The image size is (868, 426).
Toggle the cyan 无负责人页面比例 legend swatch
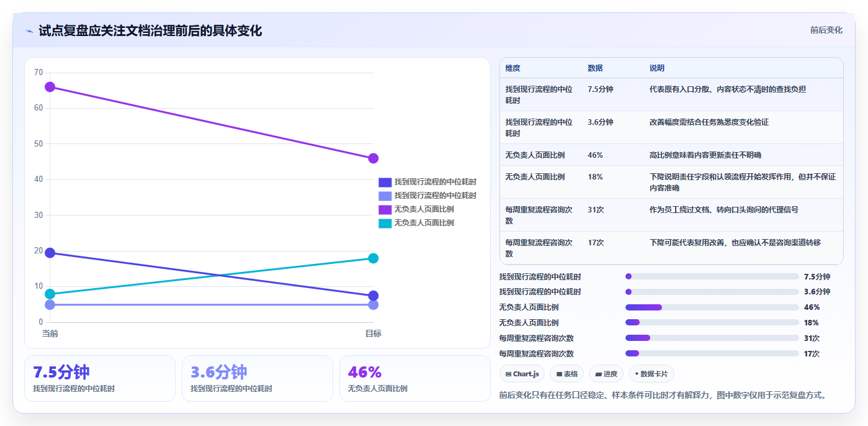tap(385, 223)
